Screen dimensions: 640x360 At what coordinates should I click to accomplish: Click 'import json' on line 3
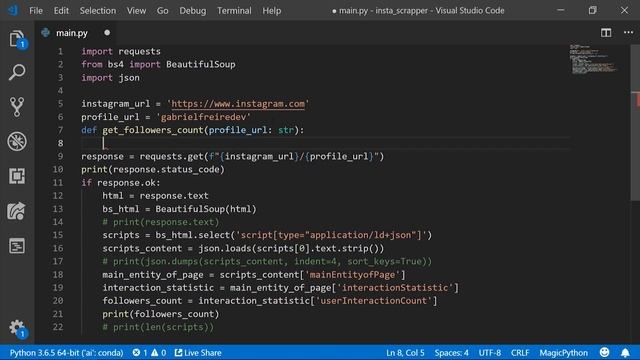click(x=110, y=78)
